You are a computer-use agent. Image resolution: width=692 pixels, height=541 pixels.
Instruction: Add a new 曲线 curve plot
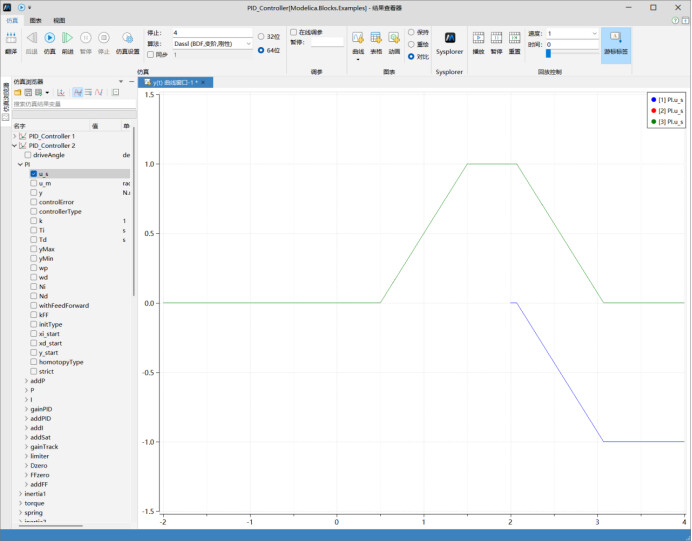pyautogui.click(x=358, y=38)
